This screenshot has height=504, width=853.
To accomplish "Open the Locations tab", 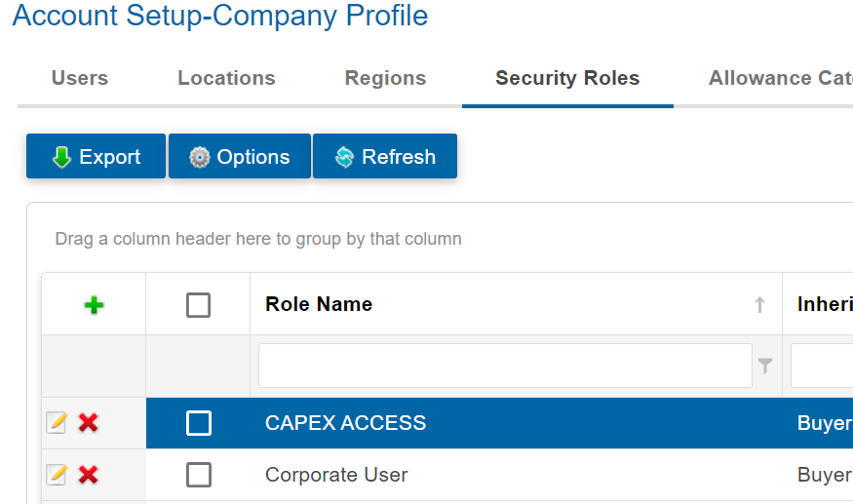I will (226, 78).
